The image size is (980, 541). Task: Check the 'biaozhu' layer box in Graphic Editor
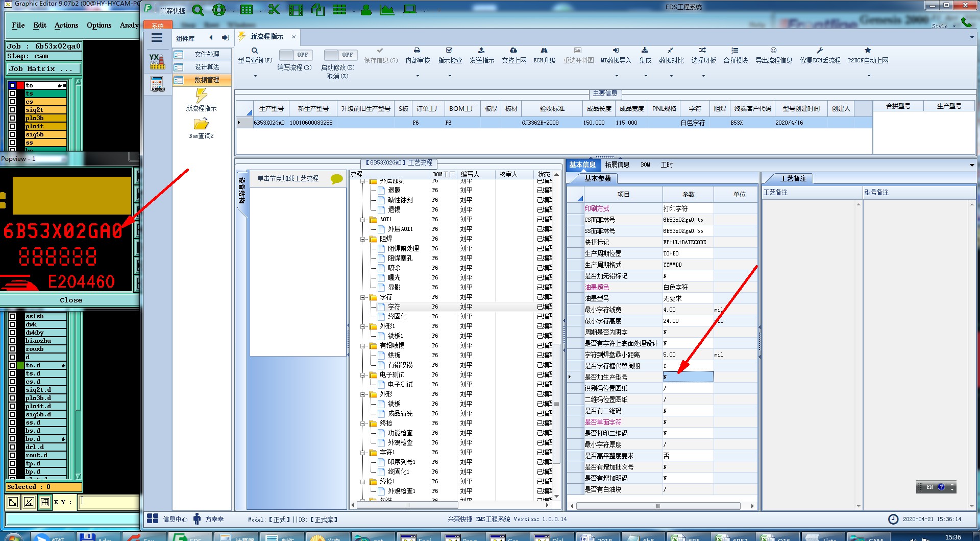pos(12,341)
